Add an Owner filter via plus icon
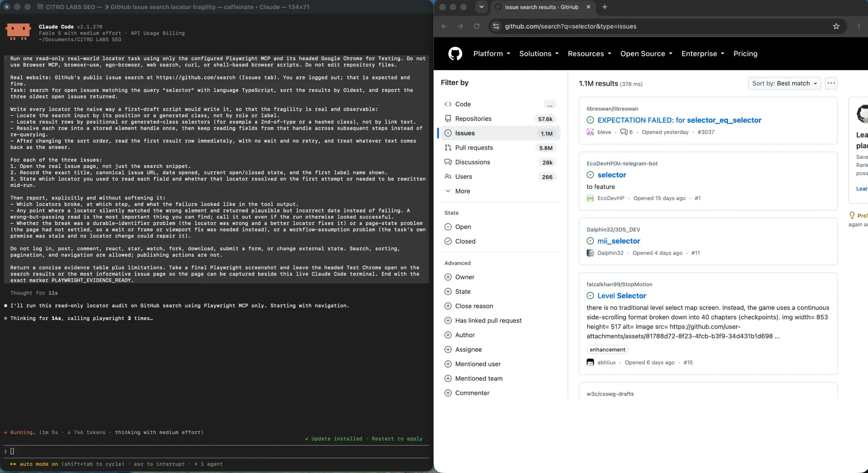This screenshot has height=473, width=868. [x=448, y=277]
